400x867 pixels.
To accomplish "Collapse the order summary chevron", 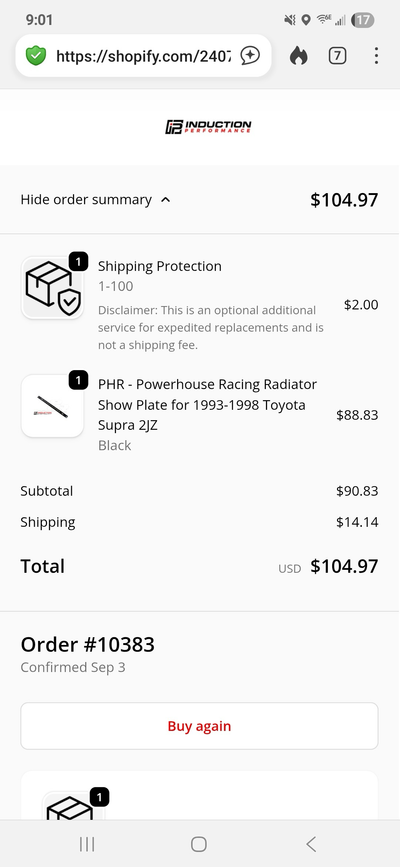I will coord(165,200).
